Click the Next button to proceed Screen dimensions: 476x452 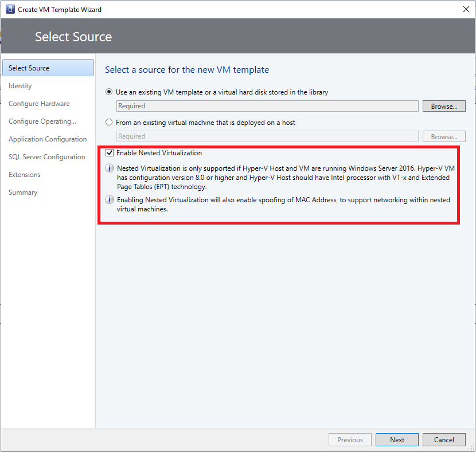tap(397, 439)
